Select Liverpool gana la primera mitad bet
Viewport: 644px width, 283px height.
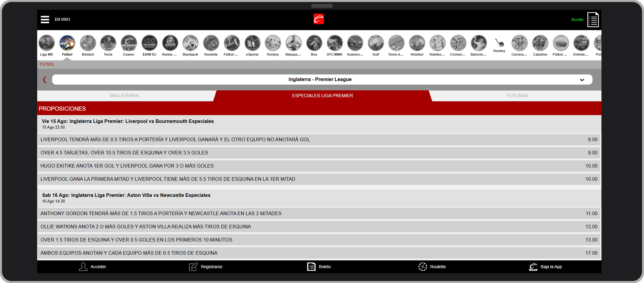[x=319, y=179]
